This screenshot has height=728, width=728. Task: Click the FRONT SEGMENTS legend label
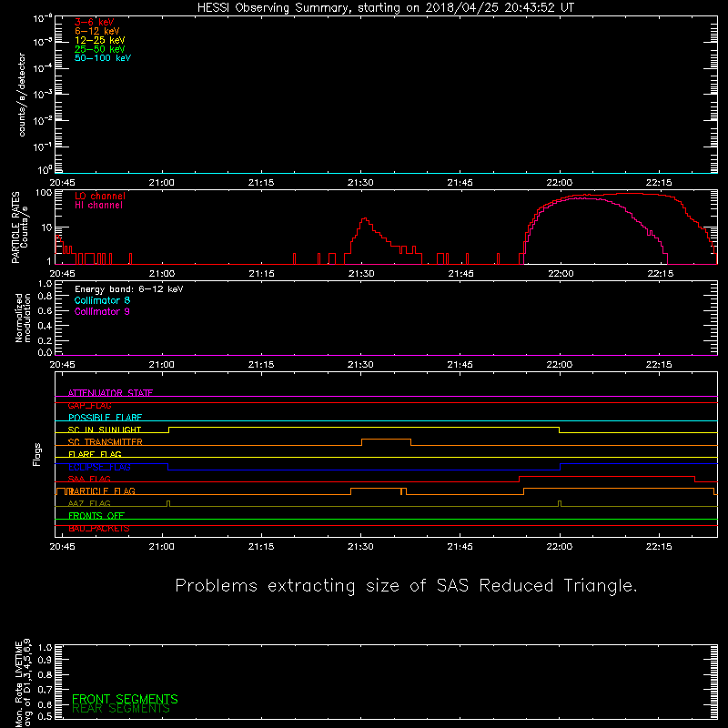point(125,699)
